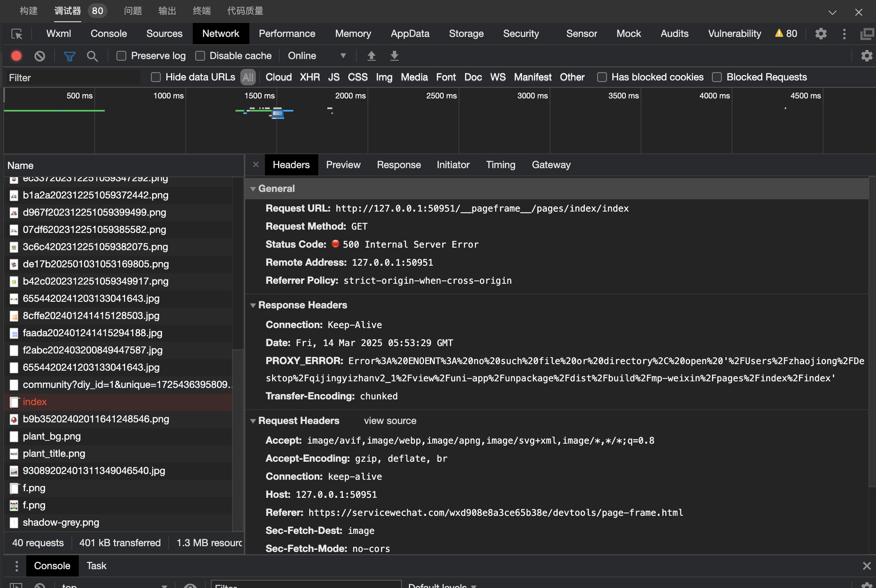Image resolution: width=876 pixels, height=588 pixels.
Task: Enable Preserve log checkbox
Action: click(x=121, y=56)
